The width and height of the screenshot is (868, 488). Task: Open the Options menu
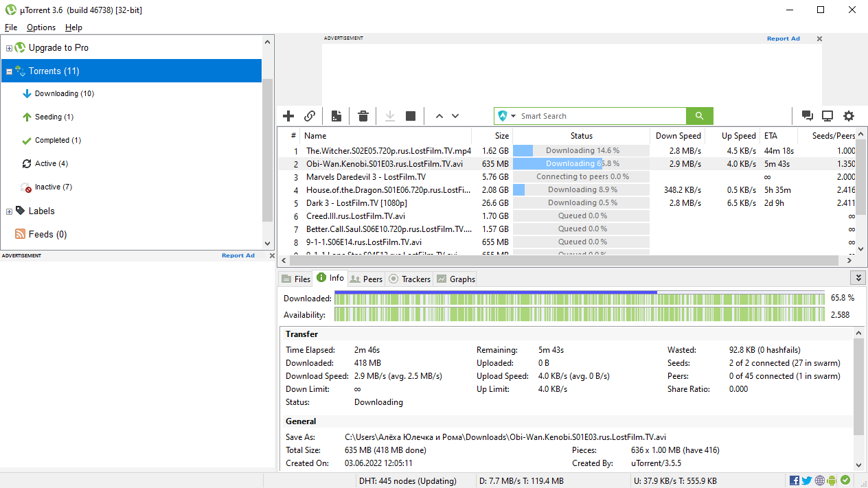41,27
